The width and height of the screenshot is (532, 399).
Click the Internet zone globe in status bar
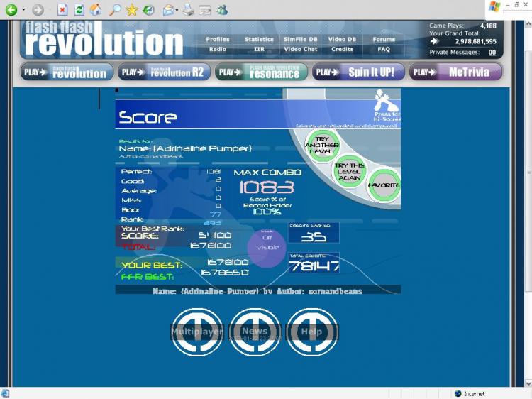458,393
